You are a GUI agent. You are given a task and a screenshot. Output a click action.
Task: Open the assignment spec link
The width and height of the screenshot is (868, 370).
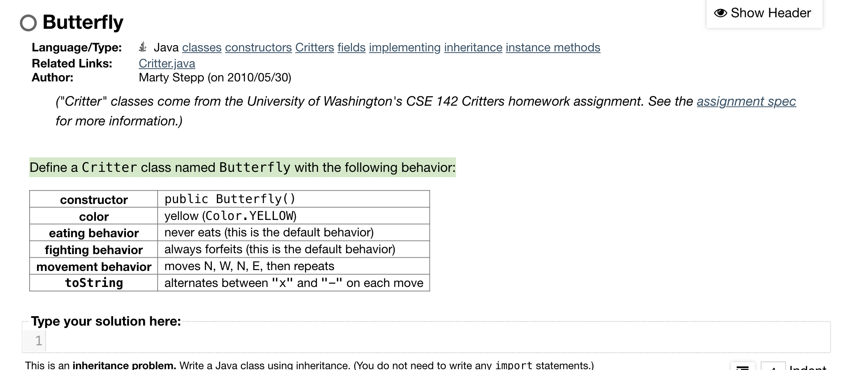(746, 101)
